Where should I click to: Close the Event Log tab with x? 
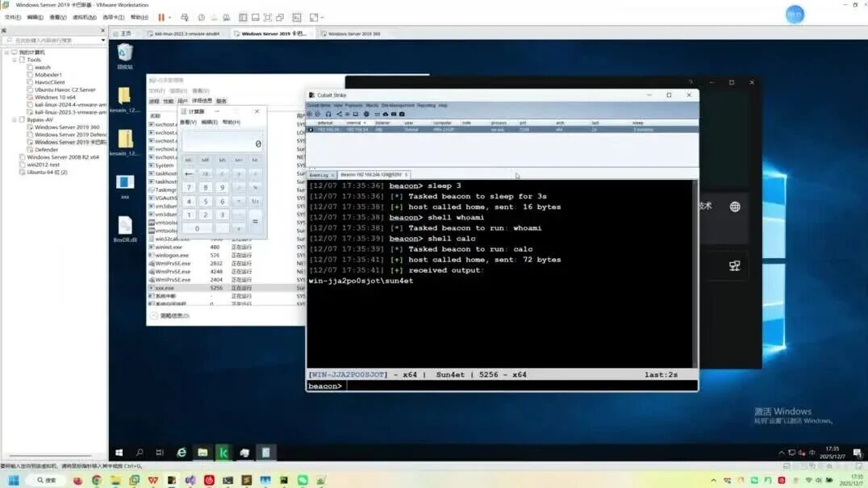click(332, 175)
